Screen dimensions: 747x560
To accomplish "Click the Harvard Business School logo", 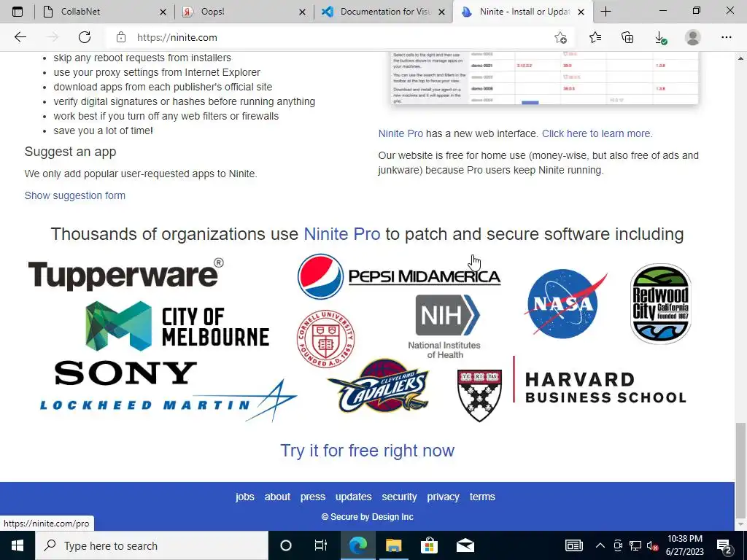I will 572,389.
